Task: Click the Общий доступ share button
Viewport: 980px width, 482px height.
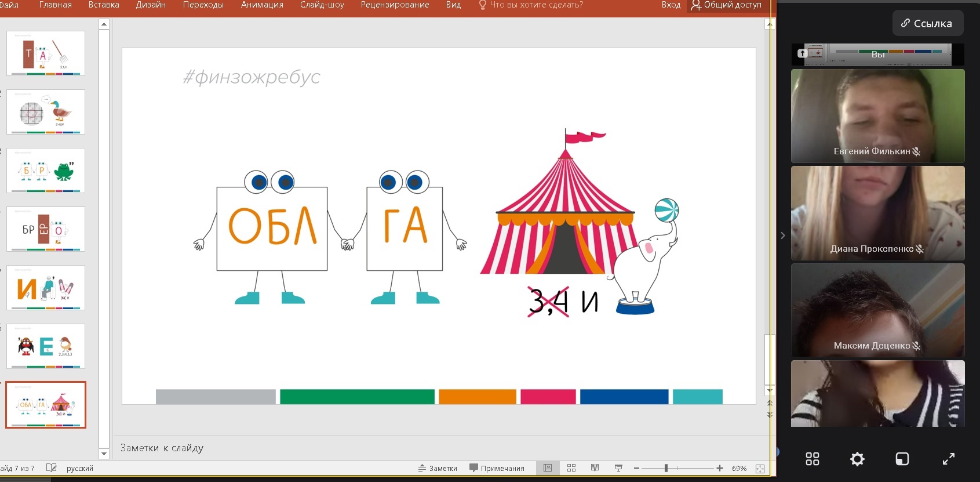Action: coord(726,5)
